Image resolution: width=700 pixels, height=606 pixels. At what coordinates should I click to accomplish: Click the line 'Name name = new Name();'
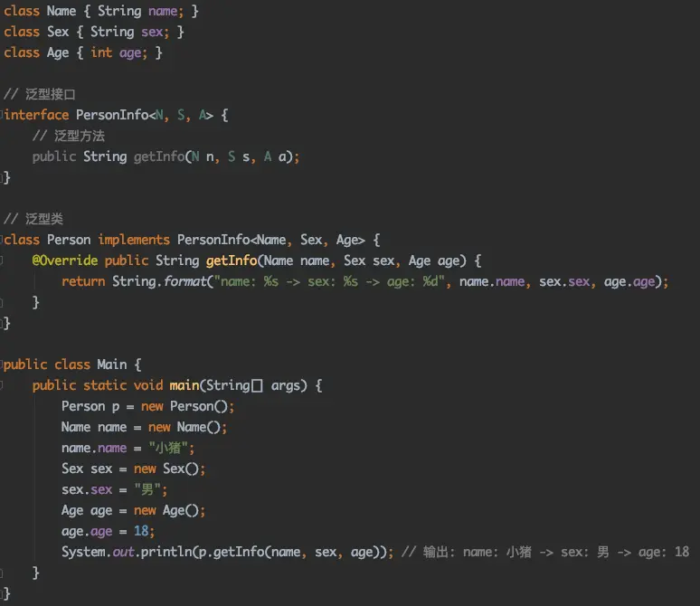click(x=144, y=428)
